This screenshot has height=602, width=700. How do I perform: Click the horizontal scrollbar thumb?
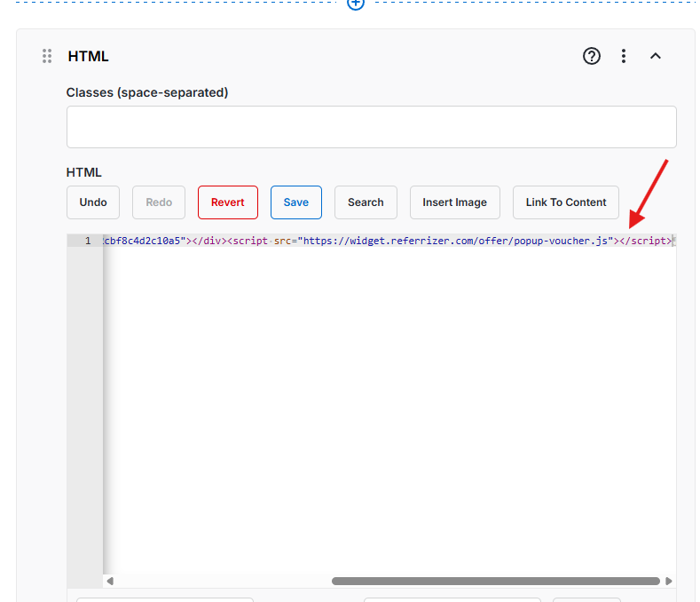click(x=495, y=582)
